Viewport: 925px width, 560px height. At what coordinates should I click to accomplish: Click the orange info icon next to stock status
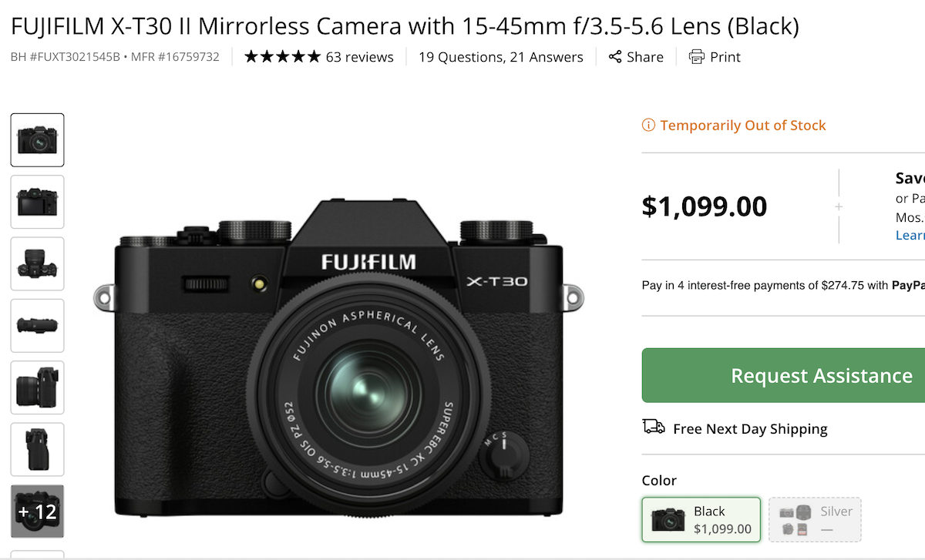(647, 125)
